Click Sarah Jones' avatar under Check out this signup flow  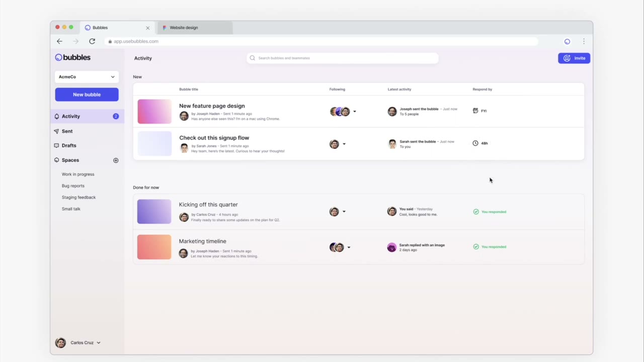[184, 148]
